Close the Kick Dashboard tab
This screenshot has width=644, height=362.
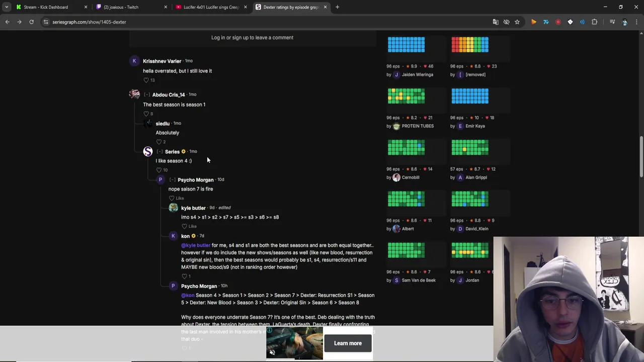86,7
